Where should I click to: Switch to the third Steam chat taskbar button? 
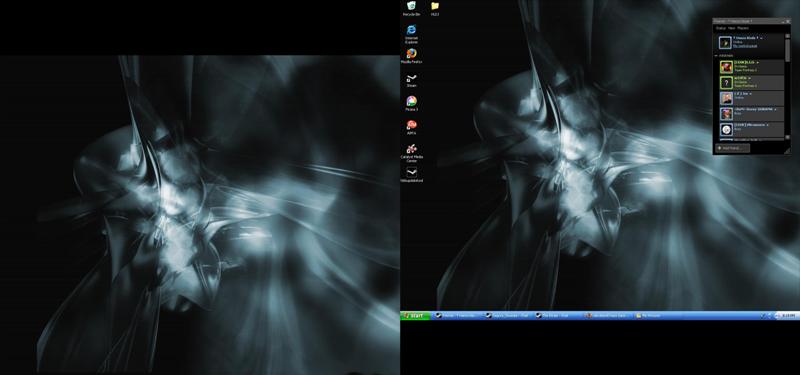pyautogui.click(x=557, y=316)
